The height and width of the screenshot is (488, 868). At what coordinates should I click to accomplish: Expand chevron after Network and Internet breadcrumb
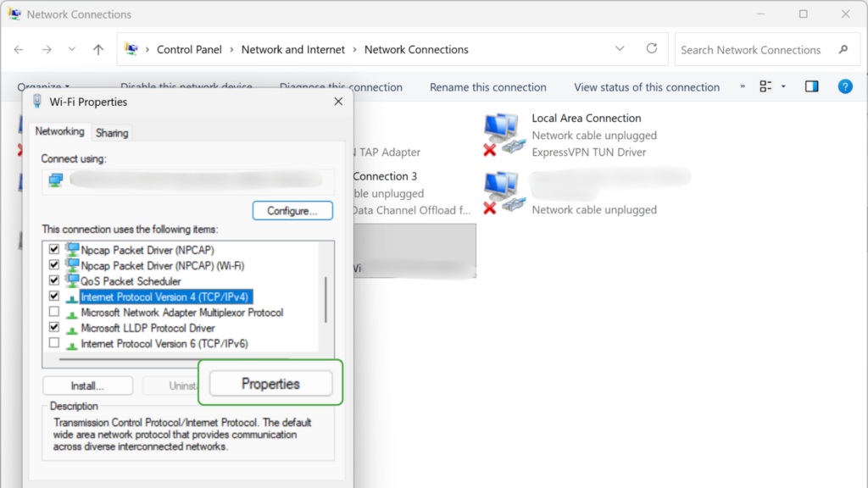pos(355,50)
